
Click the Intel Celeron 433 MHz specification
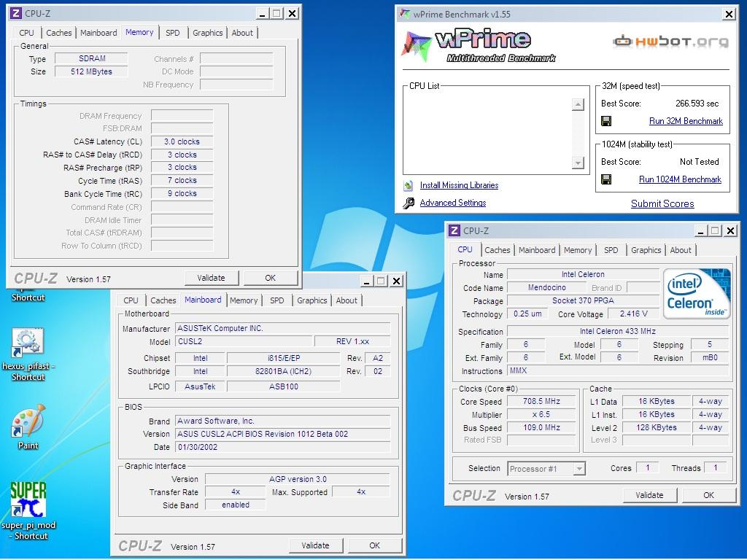click(617, 332)
